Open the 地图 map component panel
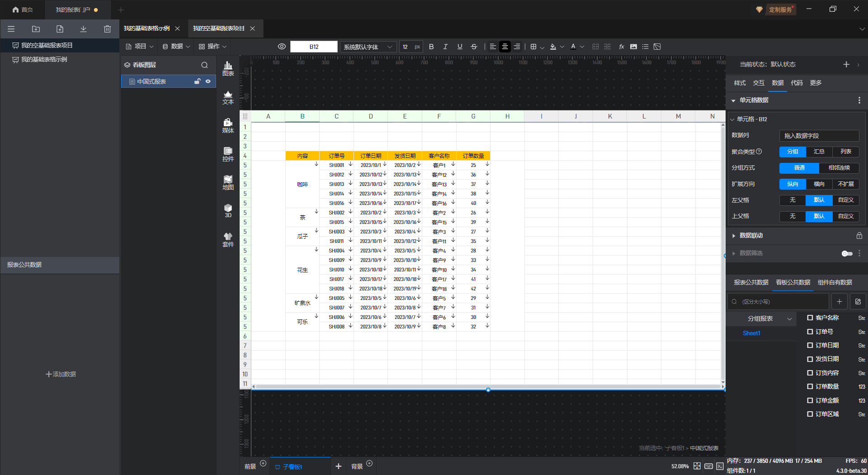Viewport: 868px width, 475px height. tap(228, 182)
